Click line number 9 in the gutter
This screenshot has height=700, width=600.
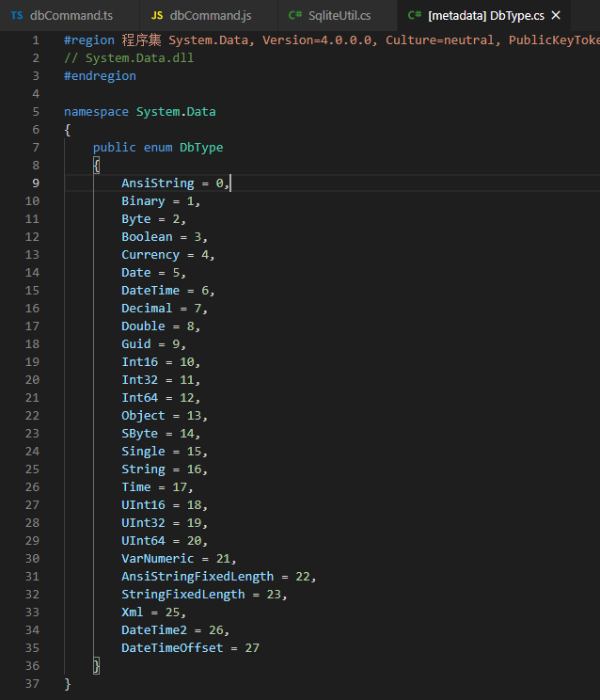coord(36,183)
